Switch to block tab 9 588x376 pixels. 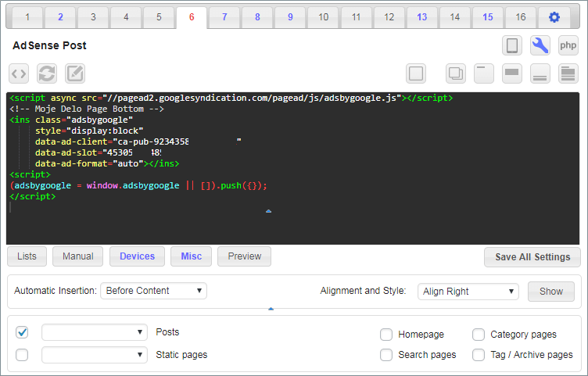click(290, 17)
